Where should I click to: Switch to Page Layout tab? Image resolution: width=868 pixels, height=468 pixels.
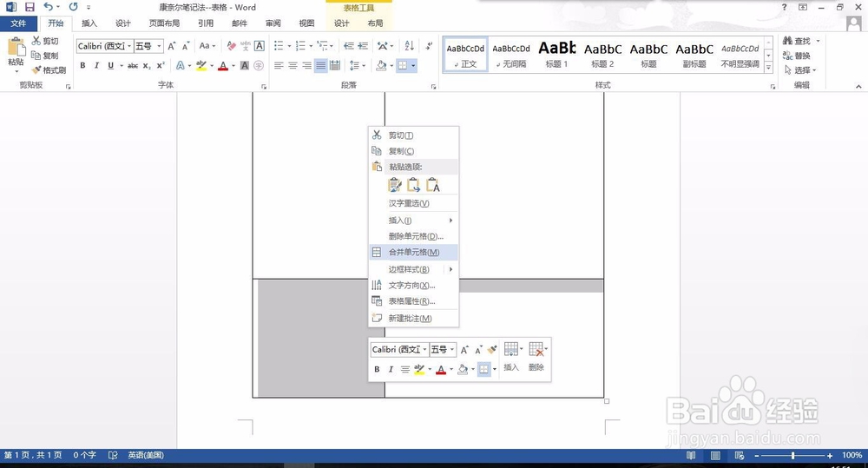point(164,23)
